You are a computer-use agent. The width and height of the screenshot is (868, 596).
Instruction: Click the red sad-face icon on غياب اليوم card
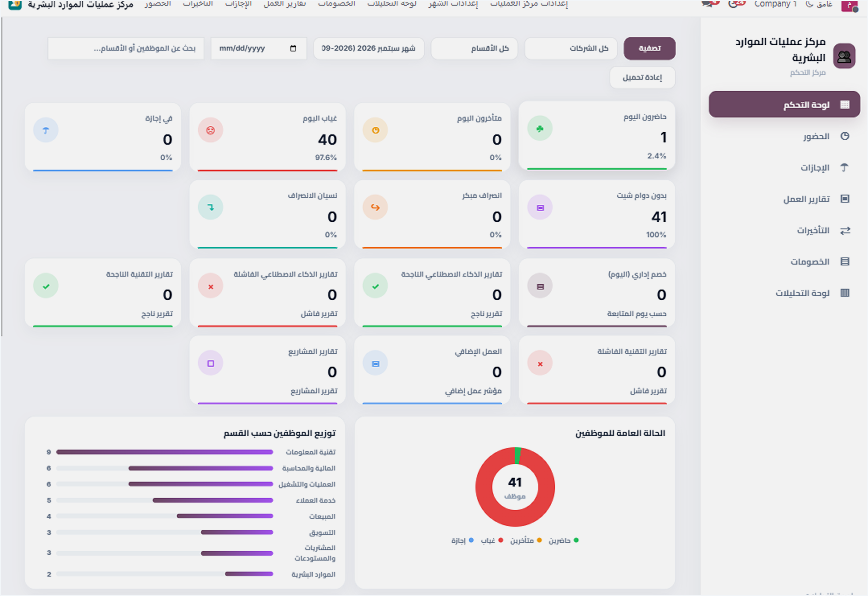211,130
